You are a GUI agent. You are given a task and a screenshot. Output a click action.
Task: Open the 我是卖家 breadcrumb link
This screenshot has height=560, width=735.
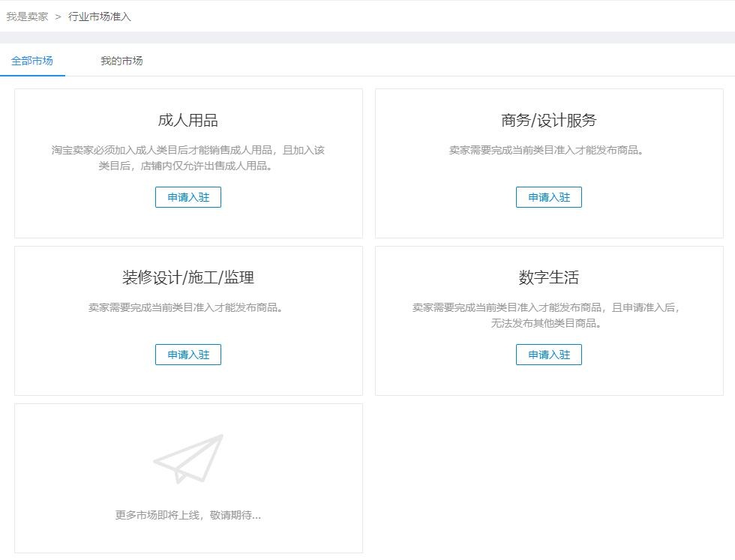[27, 17]
